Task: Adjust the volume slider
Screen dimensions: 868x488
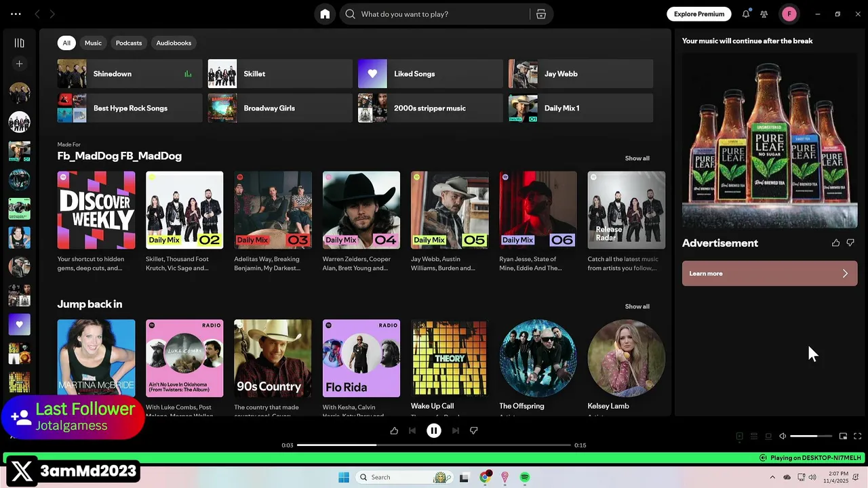Action: 811,436
